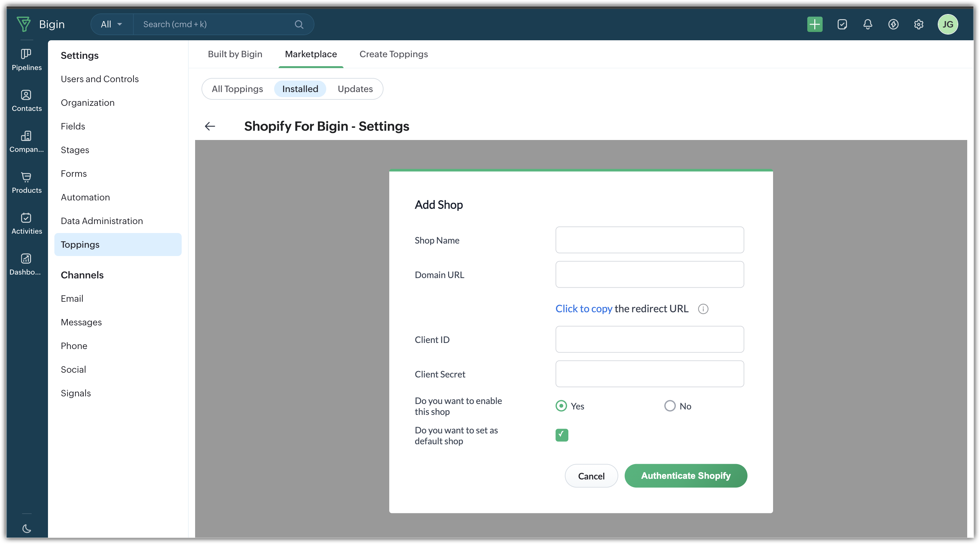Open the Activities module icon
Viewport: 980px width, 544px height.
(26, 223)
